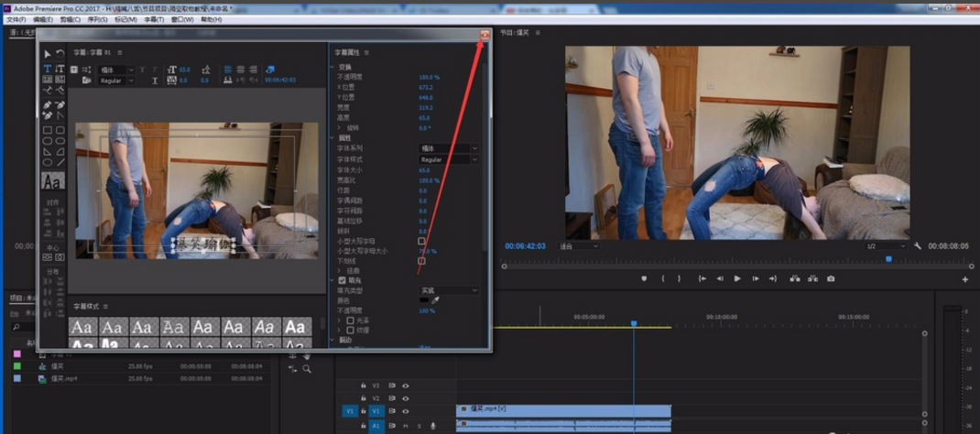The height and width of the screenshot is (434, 980).
Task: Uncheck the Fill (填充) checkbox
Action: [x=342, y=280]
